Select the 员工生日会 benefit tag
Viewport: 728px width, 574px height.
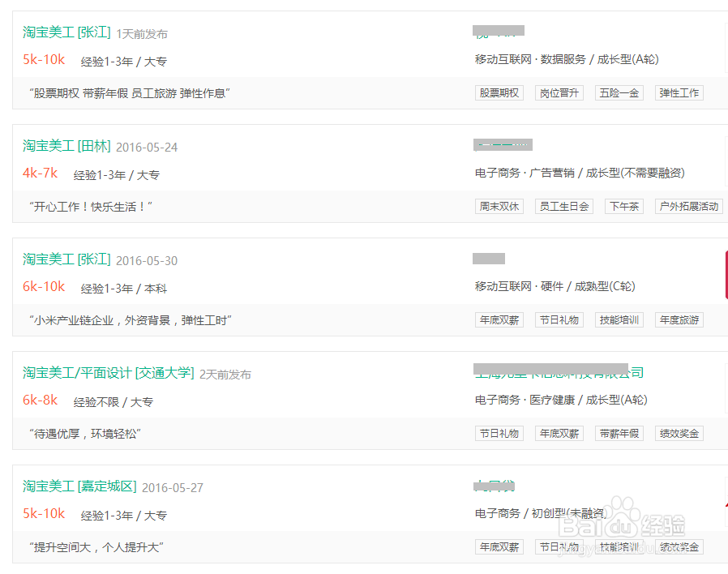click(563, 206)
